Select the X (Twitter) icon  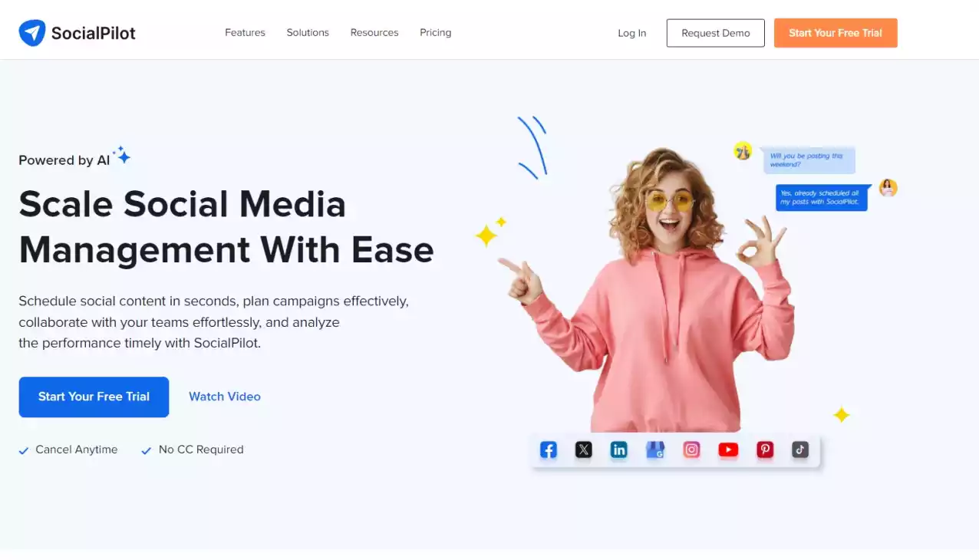[x=584, y=450]
